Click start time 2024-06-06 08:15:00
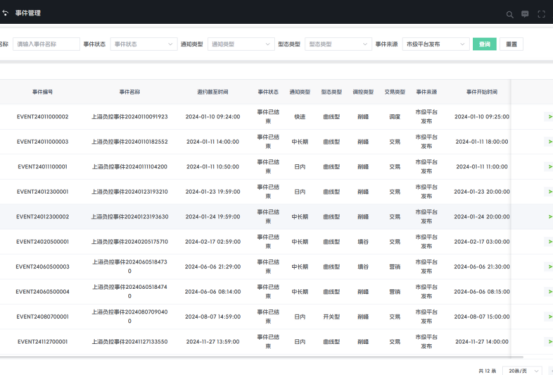This screenshot has height=375, width=554. coord(482,292)
